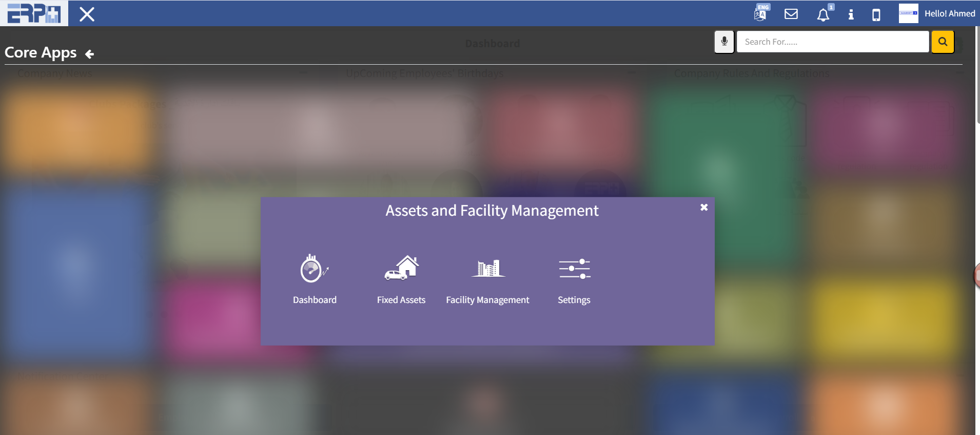
Task: Open the mail envelope inbox
Action: click(x=791, y=14)
